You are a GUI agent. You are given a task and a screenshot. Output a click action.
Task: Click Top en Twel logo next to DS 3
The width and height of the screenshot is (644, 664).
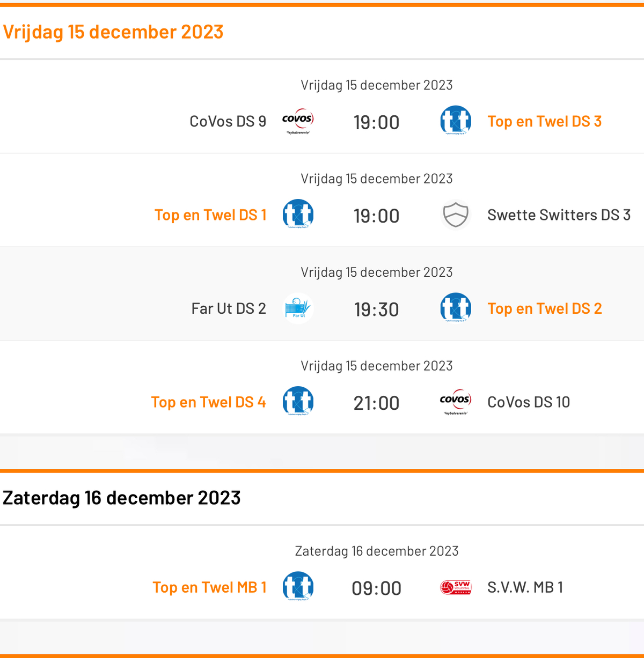pyautogui.click(x=456, y=121)
